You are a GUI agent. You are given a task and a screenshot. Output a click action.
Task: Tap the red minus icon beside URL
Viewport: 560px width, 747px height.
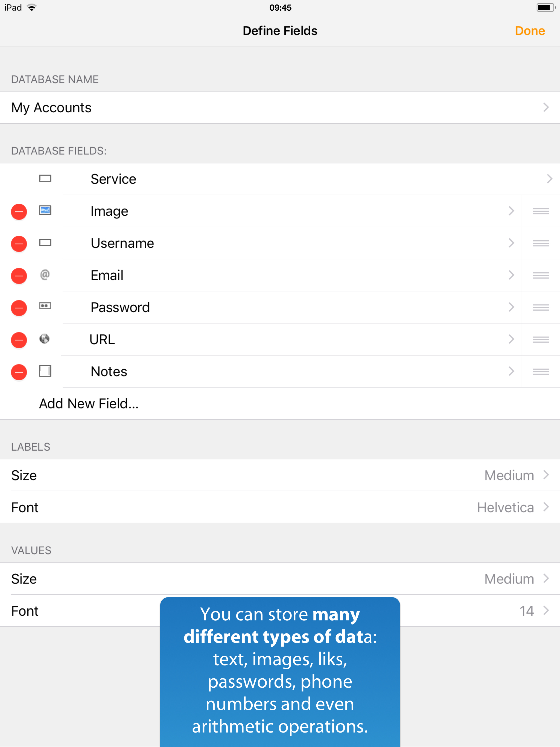point(19,340)
